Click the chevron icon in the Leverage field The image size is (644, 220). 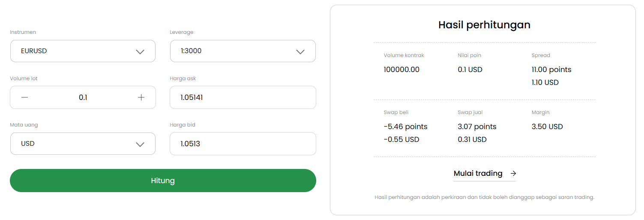(x=300, y=51)
